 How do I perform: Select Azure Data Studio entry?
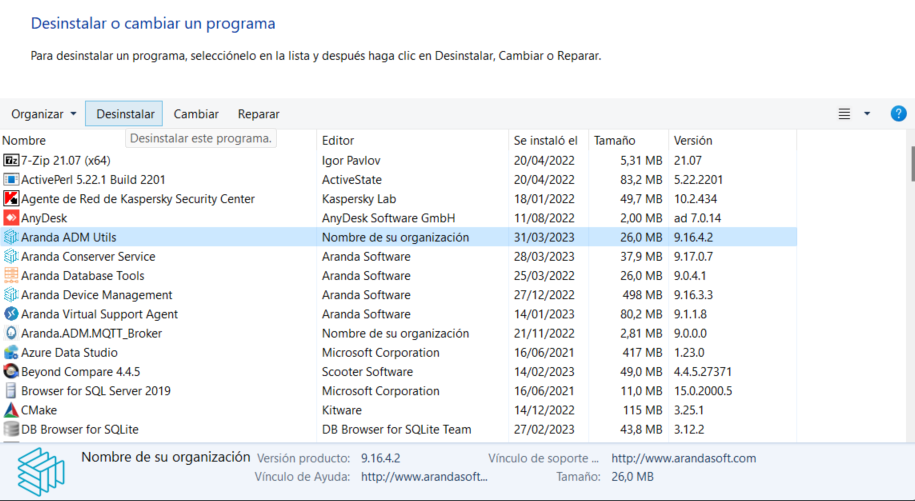point(69,353)
